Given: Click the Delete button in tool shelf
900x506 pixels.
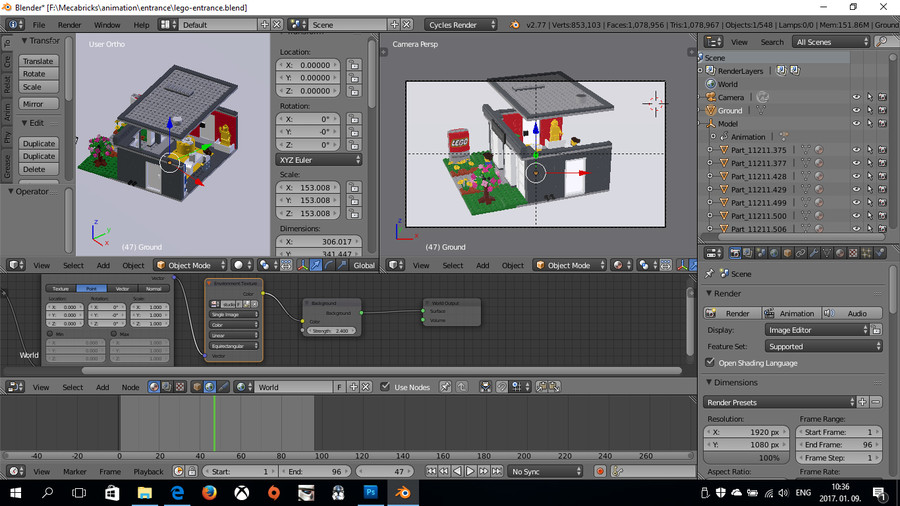Looking at the screenshot, I should 38,169.
